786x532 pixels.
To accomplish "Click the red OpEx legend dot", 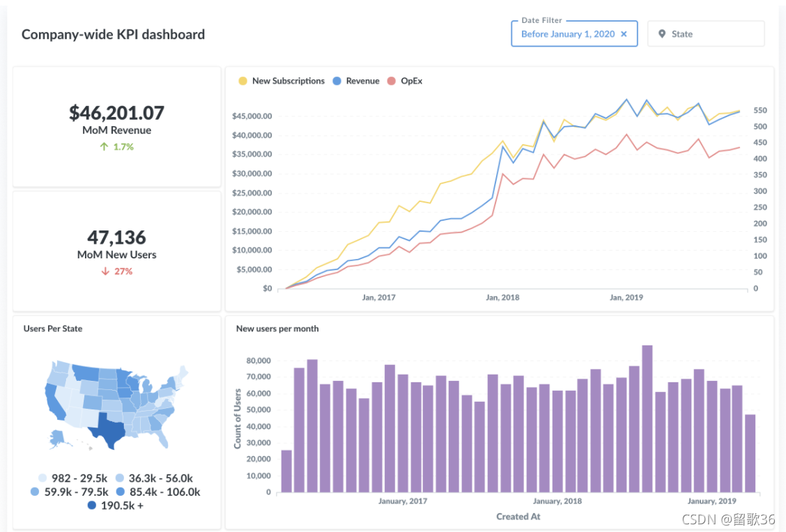I will click(392, 81).
